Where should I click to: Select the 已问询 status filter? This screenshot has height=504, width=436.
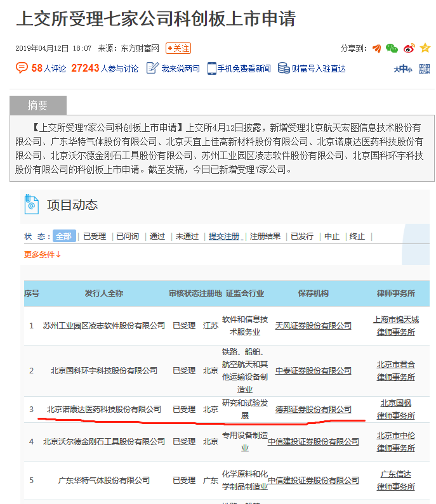tap(128, 236)
